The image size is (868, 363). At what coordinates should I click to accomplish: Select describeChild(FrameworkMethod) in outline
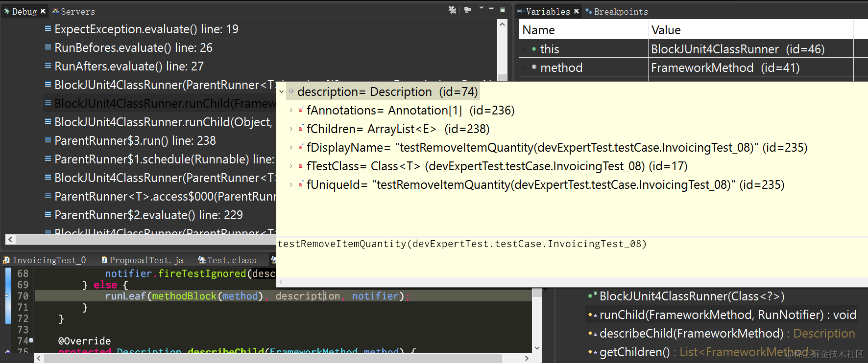727,334
